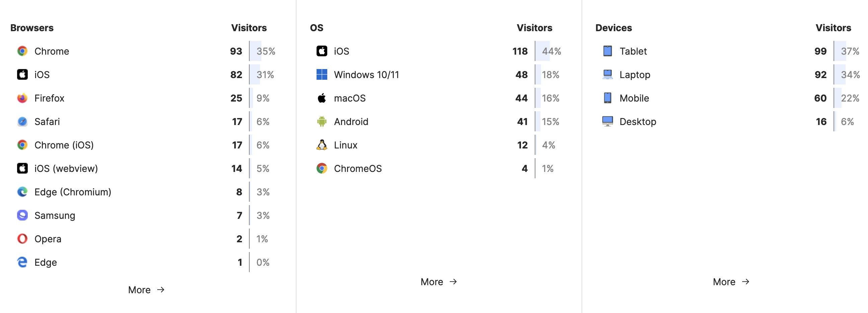Viewport: 868px width, 313px height.
Task: Click the Samsung browser icon
Action: 22,215
